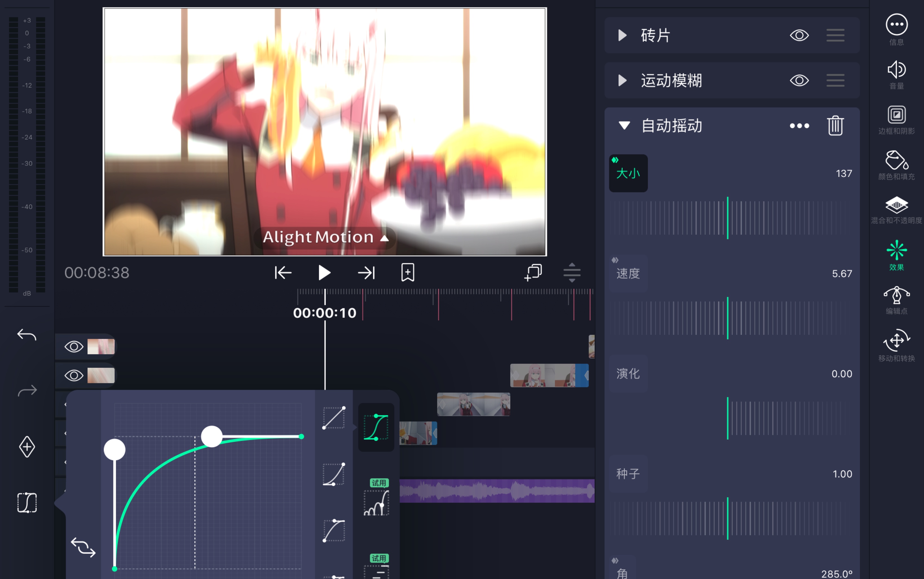Toggle keyframe diamond for 角 parameter

615,561
